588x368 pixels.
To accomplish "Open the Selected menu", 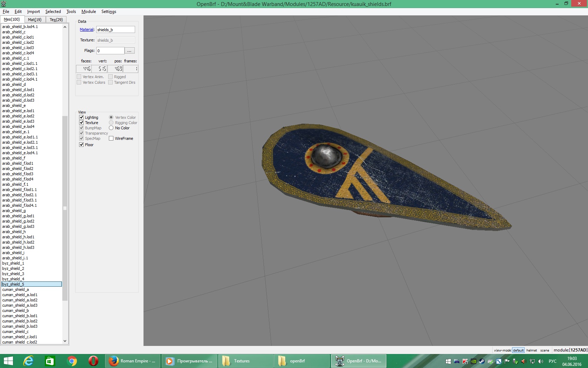I will [x=53, y=12].
